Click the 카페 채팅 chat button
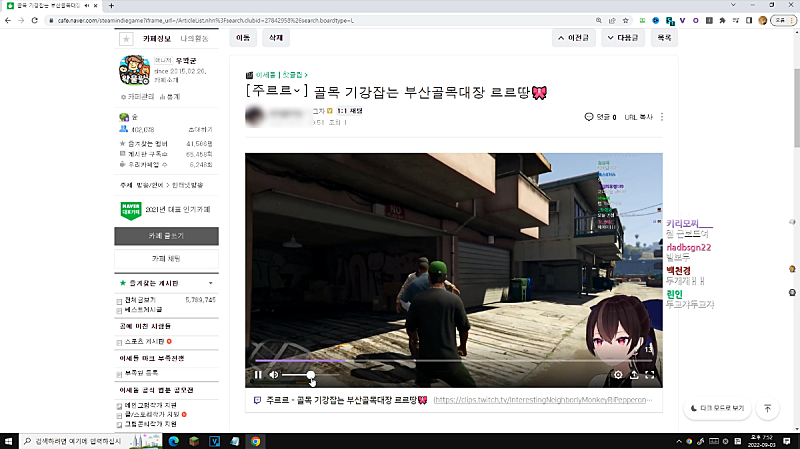The image size is (800, 449). click(x=166, y=259)
